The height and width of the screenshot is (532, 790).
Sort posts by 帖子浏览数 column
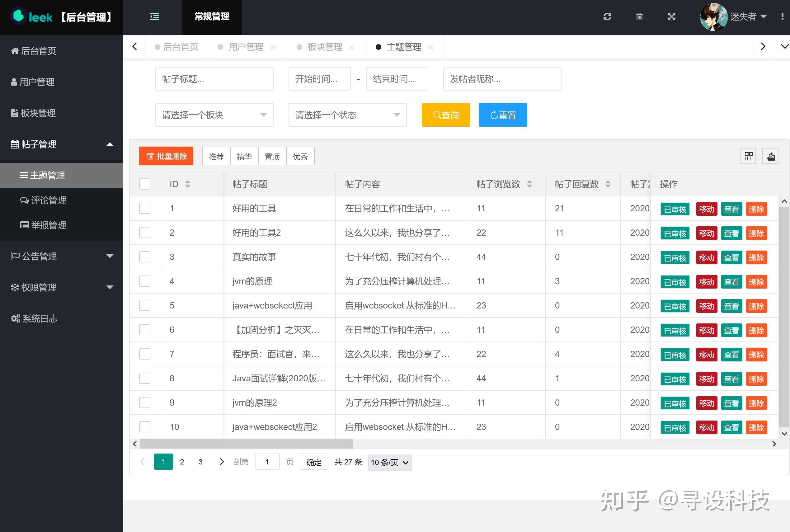529,184
